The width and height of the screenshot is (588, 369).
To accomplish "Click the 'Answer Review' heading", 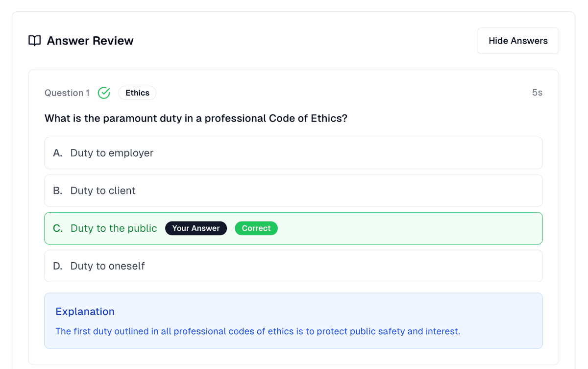I will click(x=90, y=41).
